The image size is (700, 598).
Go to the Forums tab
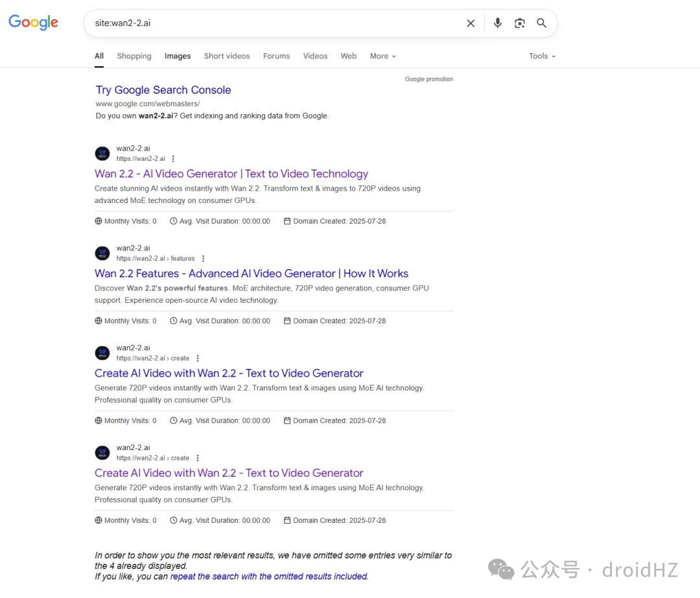point(276,56)
